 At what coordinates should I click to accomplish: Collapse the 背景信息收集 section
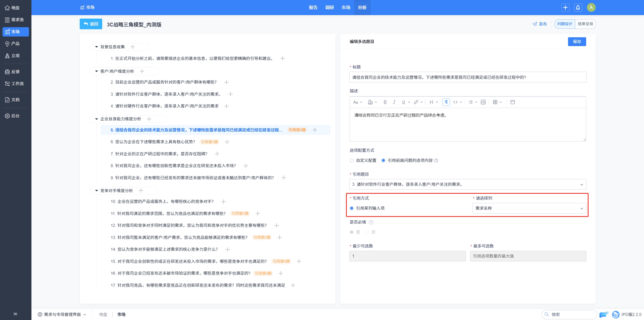pos(96,47)
